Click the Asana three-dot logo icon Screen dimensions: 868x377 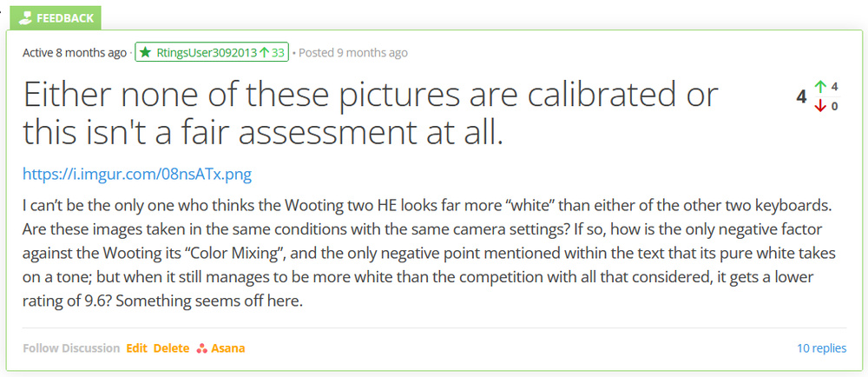pos(201,348)
